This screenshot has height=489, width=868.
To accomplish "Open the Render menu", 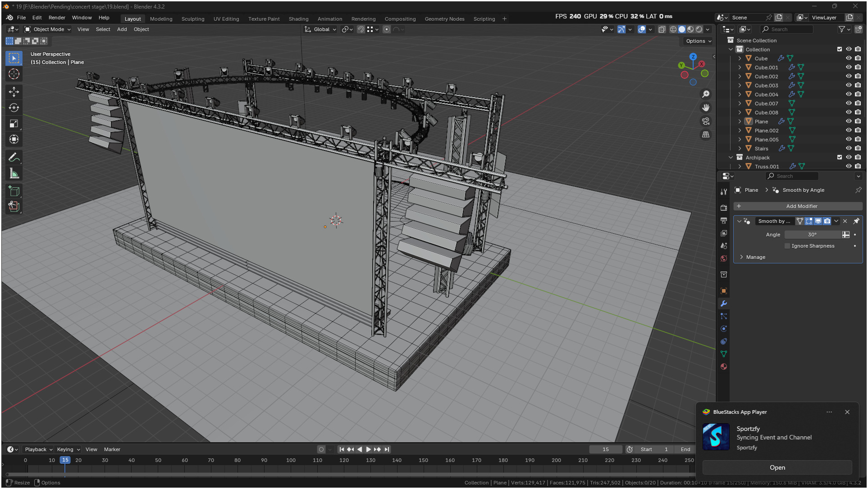I will 57,18.
